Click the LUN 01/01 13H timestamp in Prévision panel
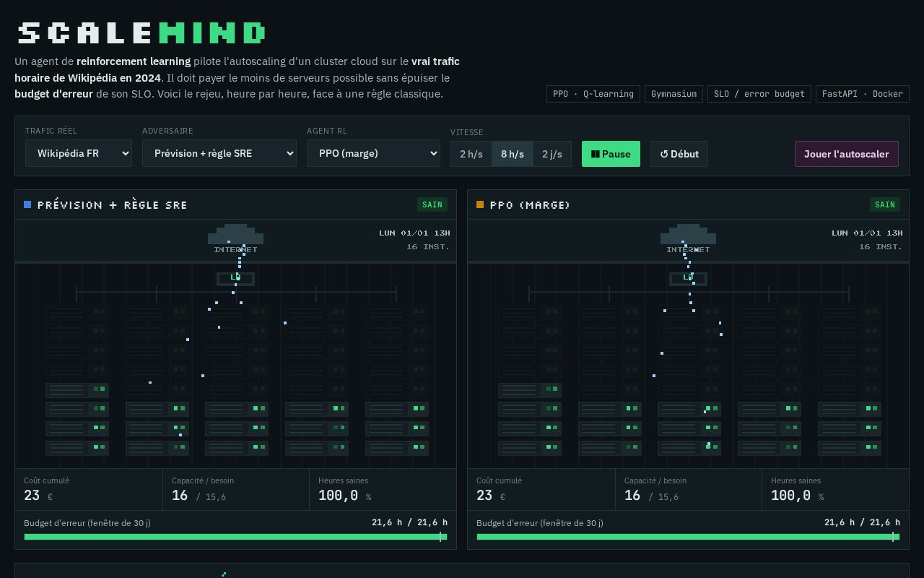 414,233
